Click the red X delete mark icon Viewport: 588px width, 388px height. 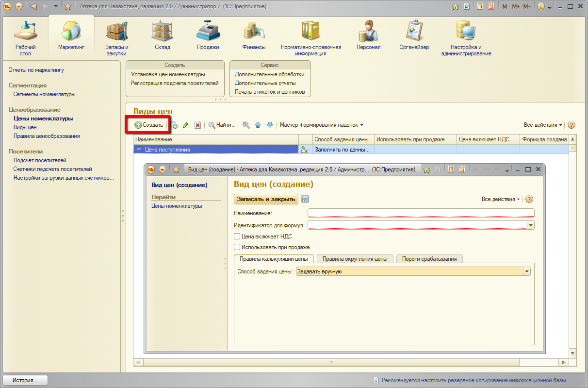197,125
